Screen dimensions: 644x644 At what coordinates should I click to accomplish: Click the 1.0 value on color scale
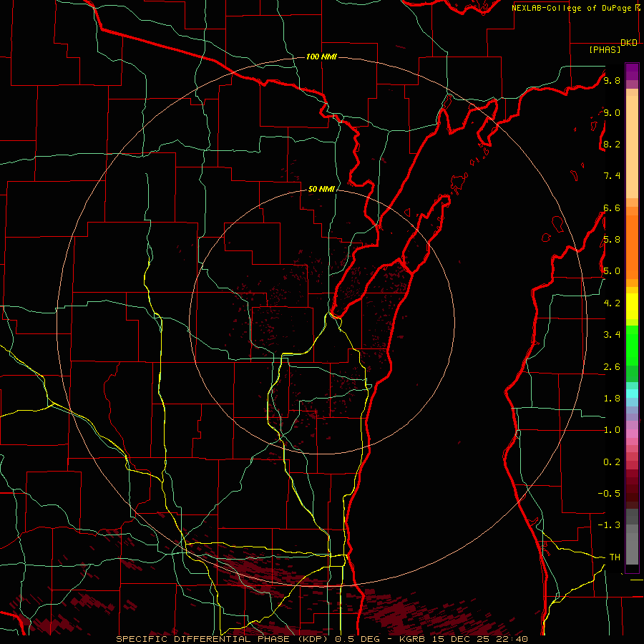(612, 430)
